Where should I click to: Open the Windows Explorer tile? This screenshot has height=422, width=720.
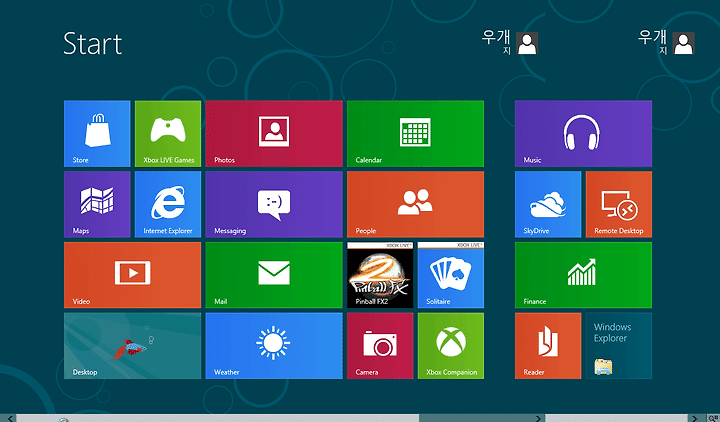[619, 346]
